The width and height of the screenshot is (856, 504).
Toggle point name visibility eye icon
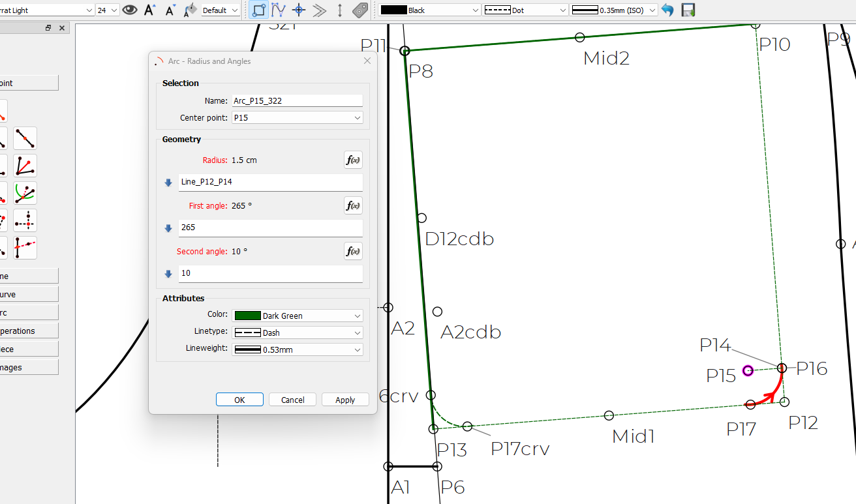click(130, 10)
